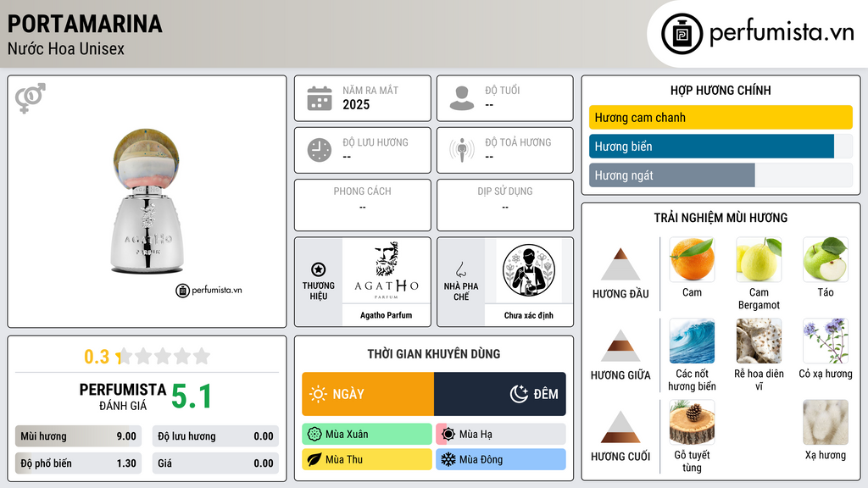Click the star badge Thương hiệu icon
Screen dimensions: 868x488
[x=319, y=269]
